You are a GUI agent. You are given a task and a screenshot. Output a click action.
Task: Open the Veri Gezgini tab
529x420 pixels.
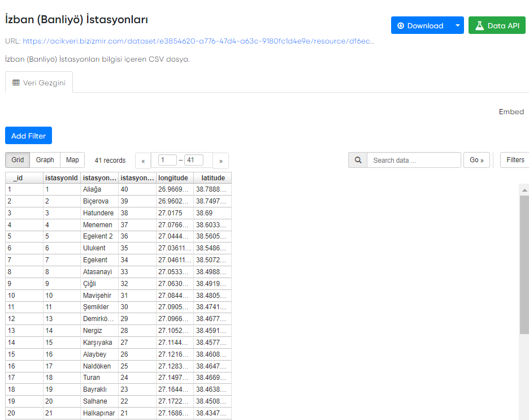[x=39, y=83]
